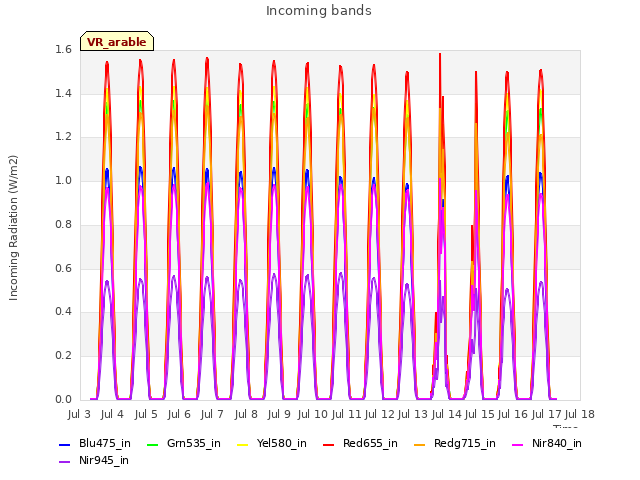640x480 pixels.
Task: Click the Jul 14 x-axis tick label
Action: (447, 414)
